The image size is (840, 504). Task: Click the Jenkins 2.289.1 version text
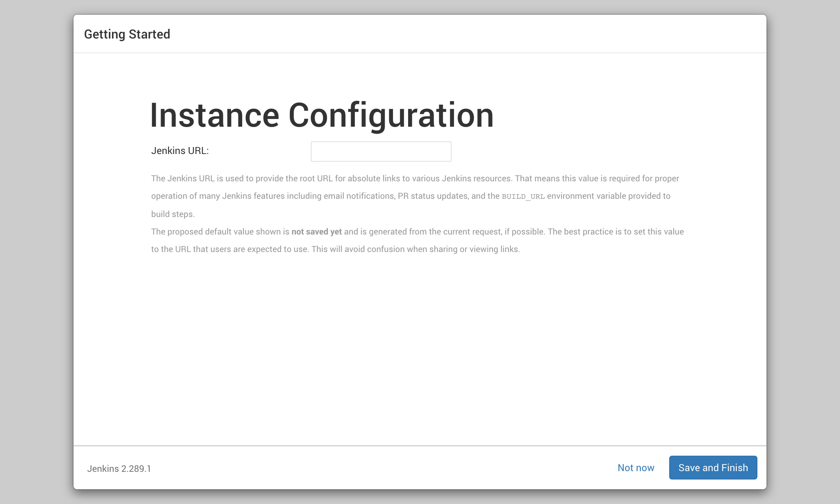(119, 468)
